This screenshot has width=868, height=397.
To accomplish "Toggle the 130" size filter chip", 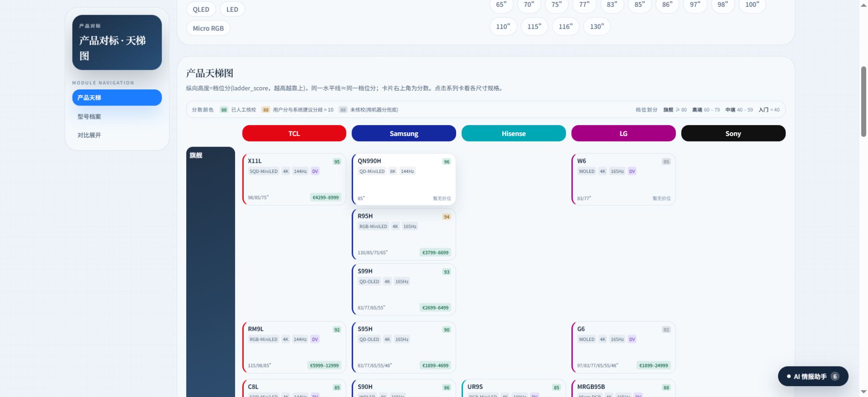I will [597, 26].
